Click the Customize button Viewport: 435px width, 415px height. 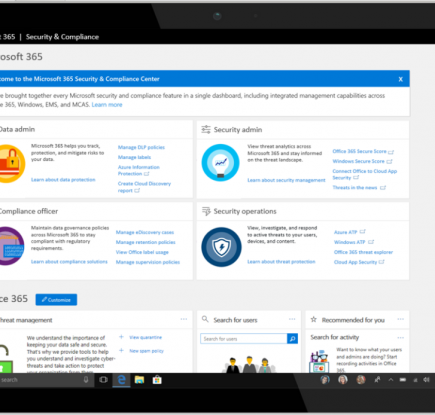coord(56,300)
